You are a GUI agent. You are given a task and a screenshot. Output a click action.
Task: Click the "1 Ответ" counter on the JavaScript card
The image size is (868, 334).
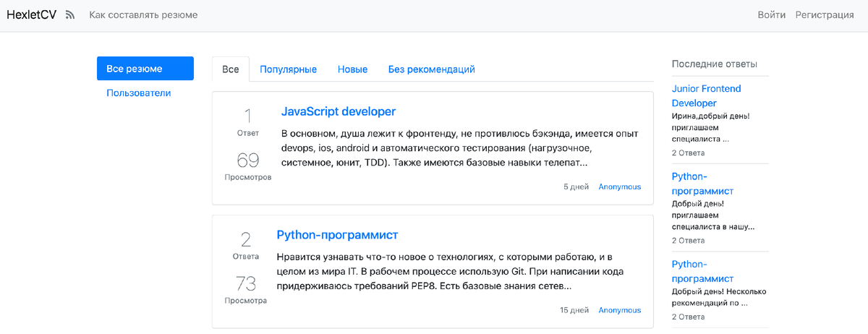(247, 121)
